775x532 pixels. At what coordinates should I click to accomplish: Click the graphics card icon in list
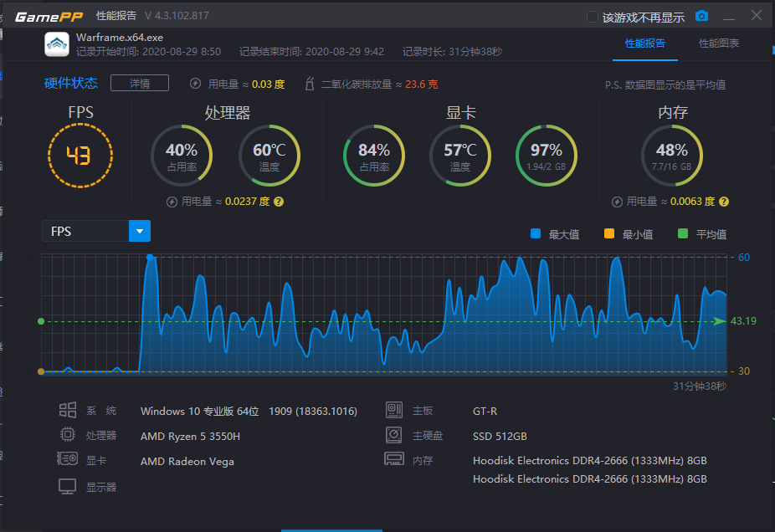(x=67, y=459)
